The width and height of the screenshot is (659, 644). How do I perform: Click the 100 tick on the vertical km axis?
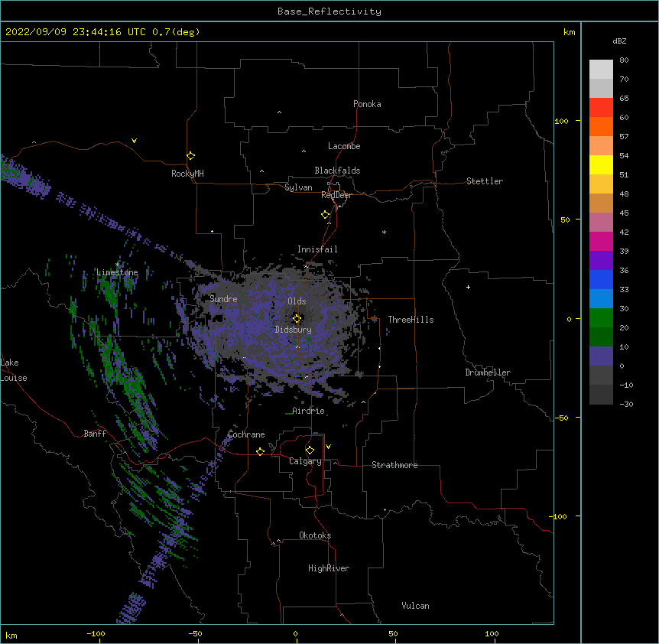coord(561,121)
